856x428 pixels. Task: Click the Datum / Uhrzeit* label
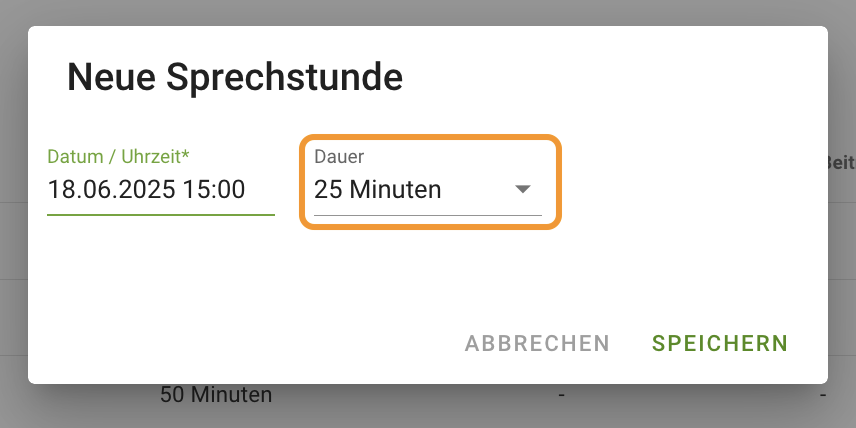(x=118, y=157)
